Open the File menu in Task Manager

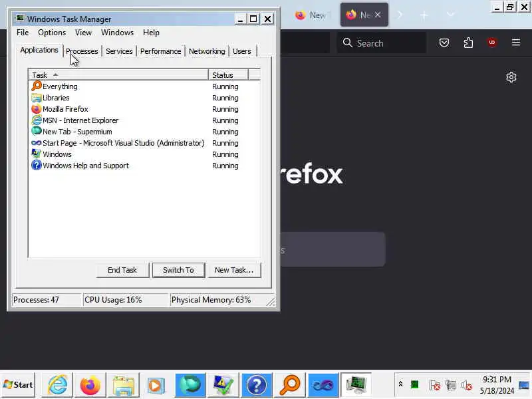(x=23, y=33)
